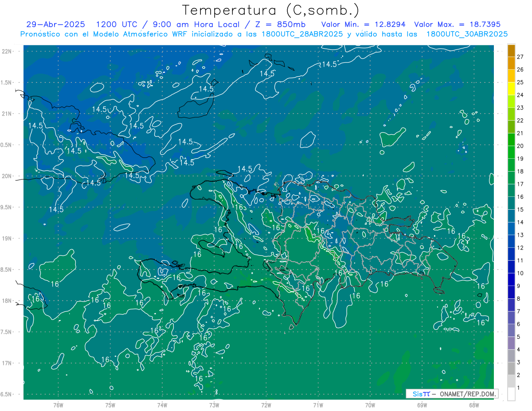Click the latitude label "17N"
This screenshot has height=411, width=532.
pos(8,363)
